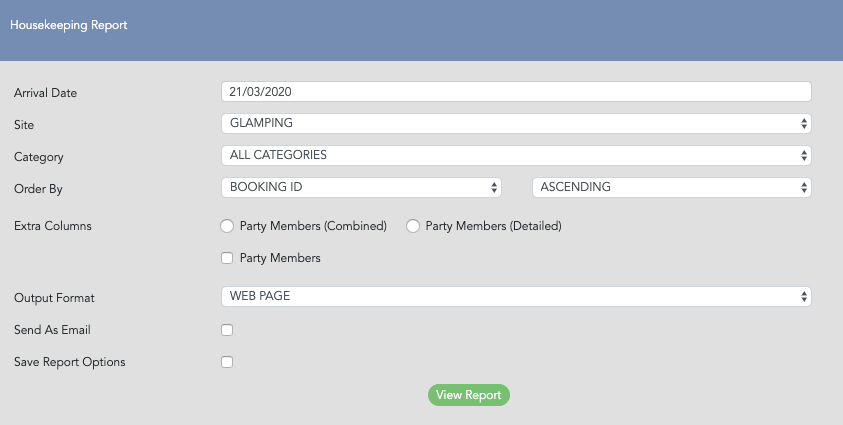Tick the Party Members checkbox

227,258
